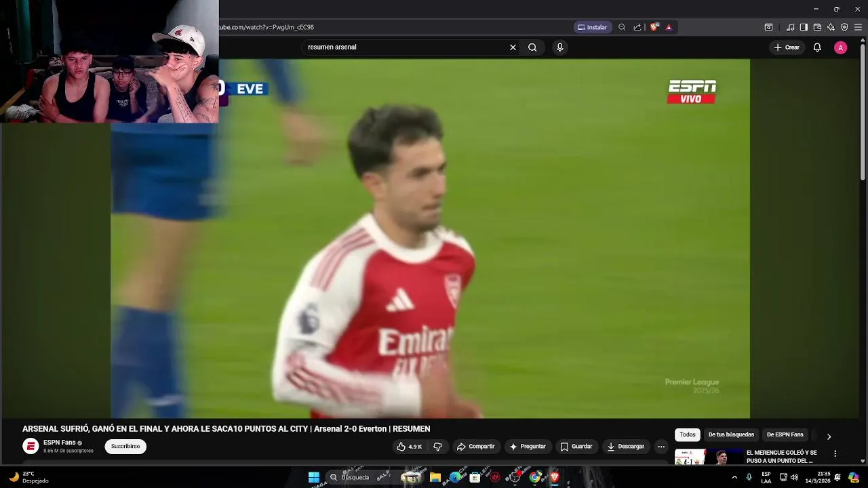
Task: Click the Preguntar button
Action: pyautogui.click(x=528, y=447)
